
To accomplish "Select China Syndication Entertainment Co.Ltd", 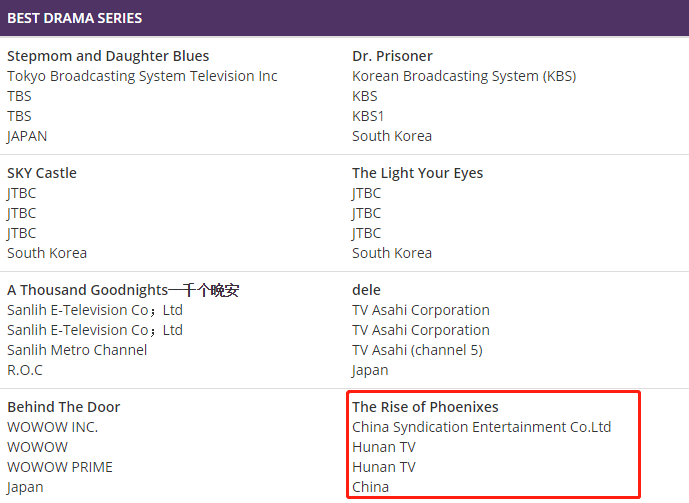I will (481, 427).
